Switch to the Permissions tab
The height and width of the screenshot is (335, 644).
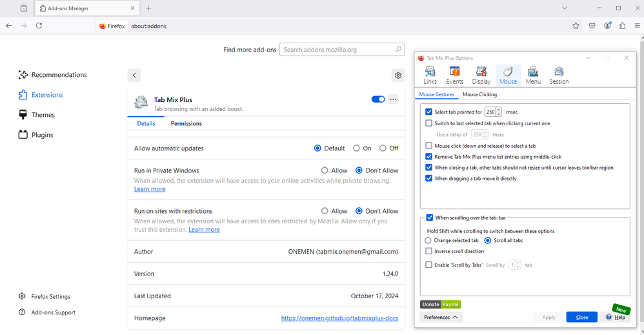(x=186, y=123)
